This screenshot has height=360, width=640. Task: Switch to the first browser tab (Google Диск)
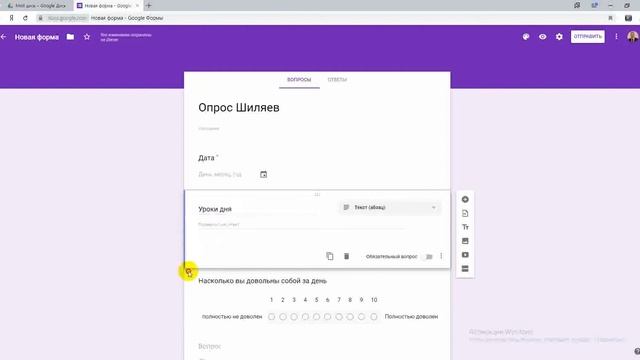click(x=37, y=6)
